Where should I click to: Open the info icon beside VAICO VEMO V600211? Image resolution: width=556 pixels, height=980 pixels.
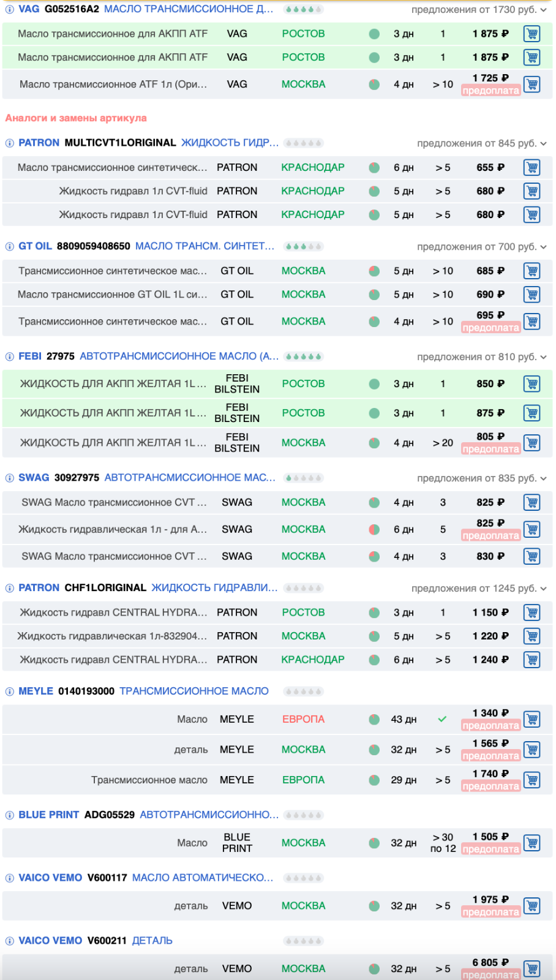click(10, 941)
